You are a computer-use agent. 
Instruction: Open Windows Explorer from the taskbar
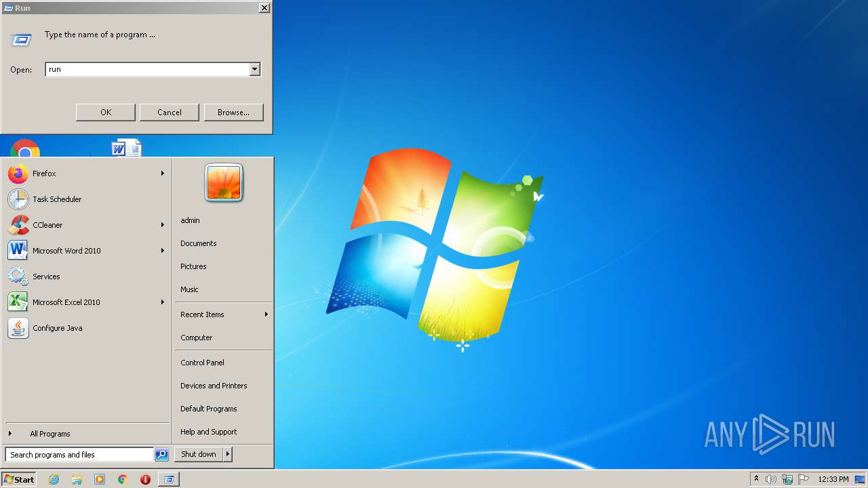click(77, 479)
